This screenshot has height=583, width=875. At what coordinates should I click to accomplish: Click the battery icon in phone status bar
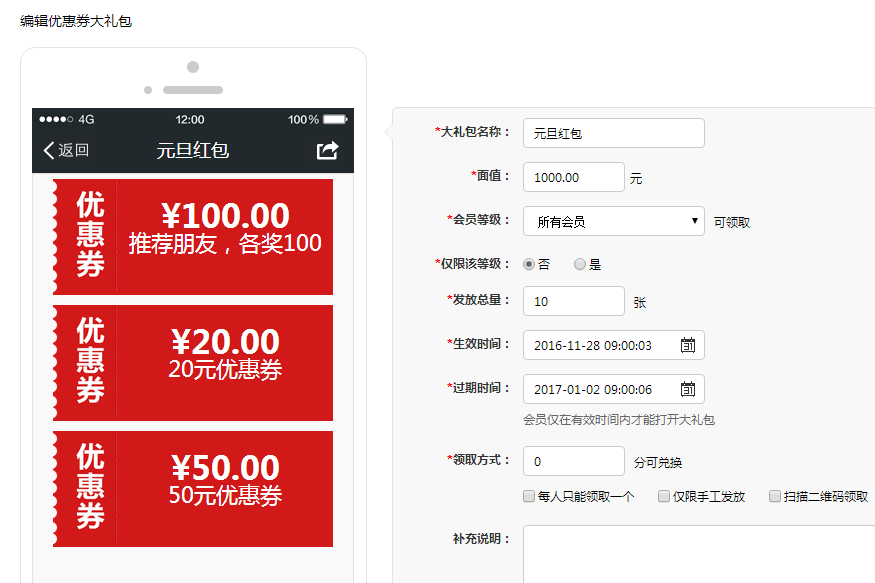click(335, 119)
